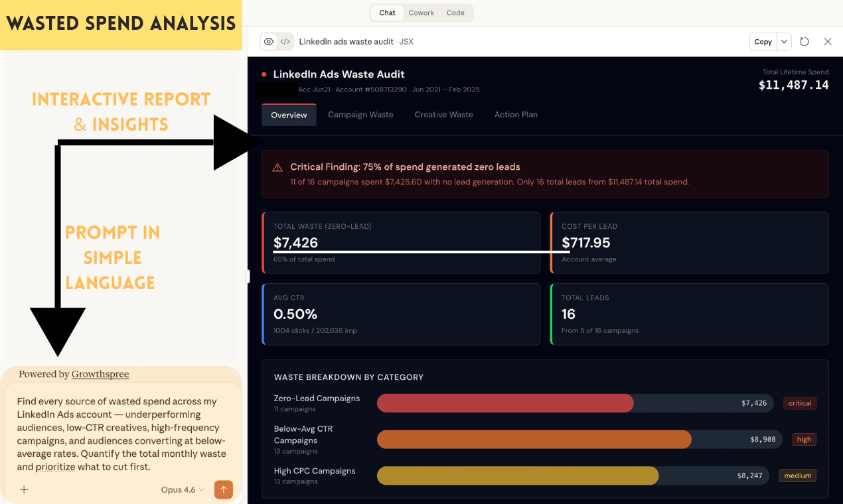The height and width of the screenshot is (504, 843).
Task: Open the Growthspree link
Action: click(x=100, y=374)
